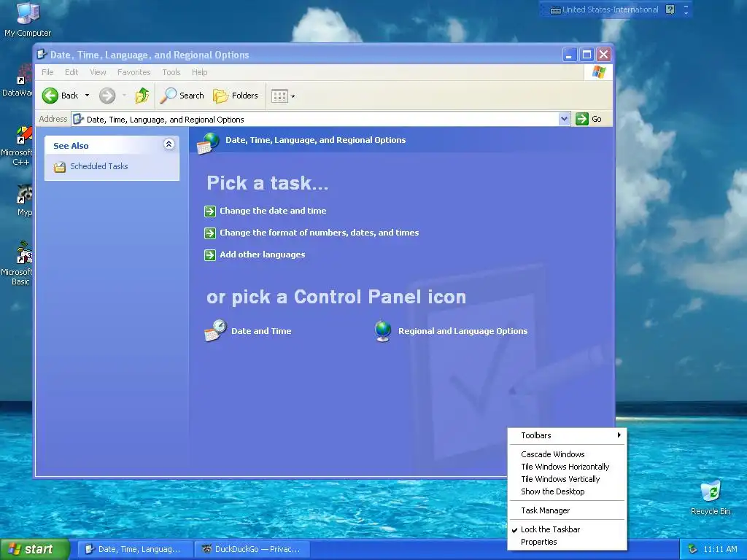Click the Forward arrow toolbar icon

coord(107,96)
